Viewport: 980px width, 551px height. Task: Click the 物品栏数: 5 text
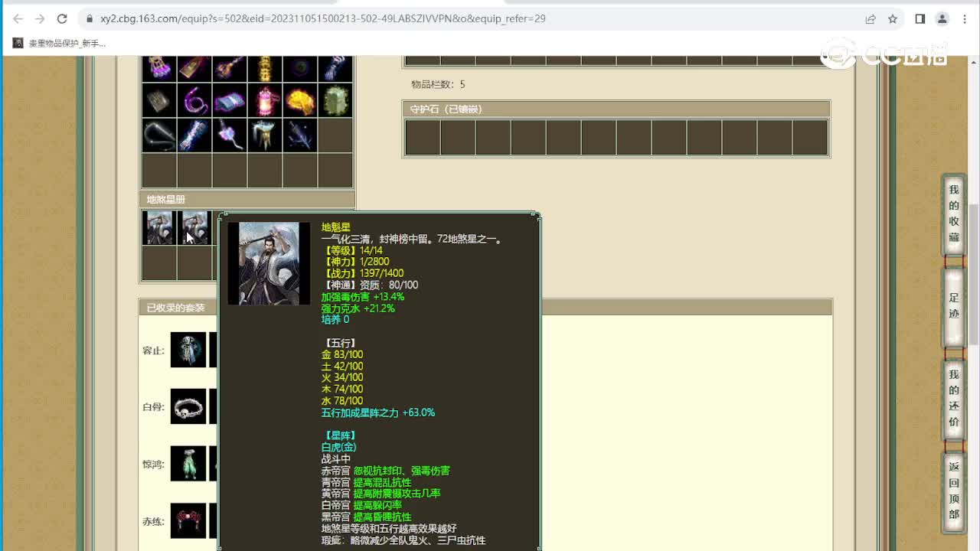pos(438,84)
